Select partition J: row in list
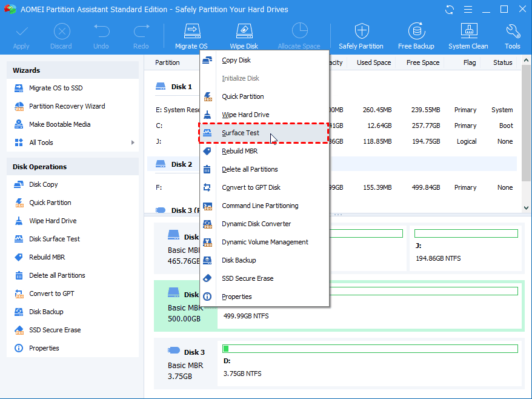The image size is (532, 399). (333, 141)
